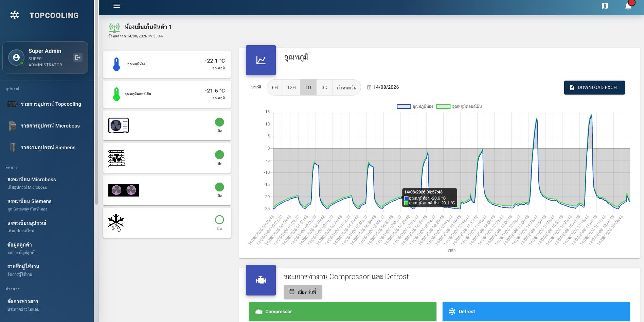Click the temperature chart icon tile
644x322 pixels.
pyautogui.click(x=261, y=60)
